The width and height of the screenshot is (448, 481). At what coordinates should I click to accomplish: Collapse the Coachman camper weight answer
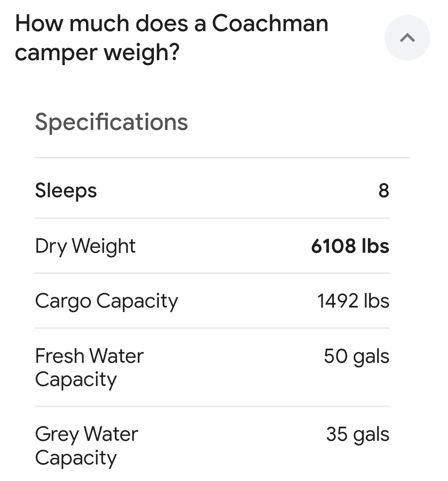[x=407, y=38]
